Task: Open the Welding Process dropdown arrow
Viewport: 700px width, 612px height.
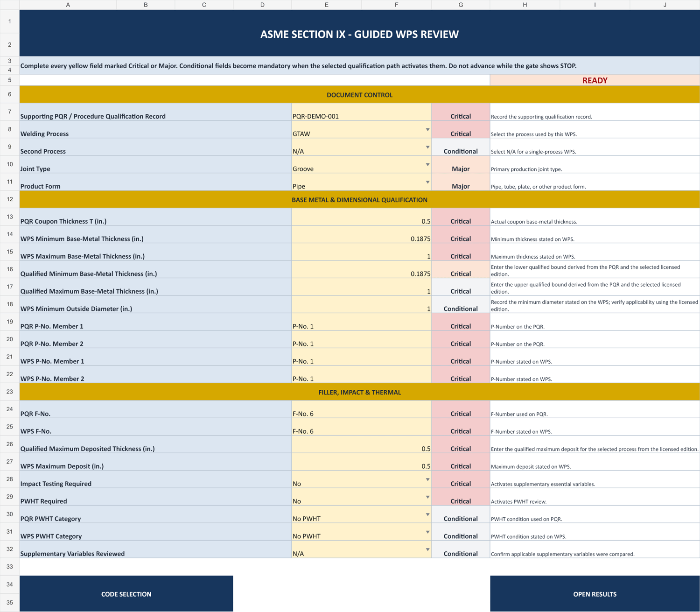Action: [427, 130]
